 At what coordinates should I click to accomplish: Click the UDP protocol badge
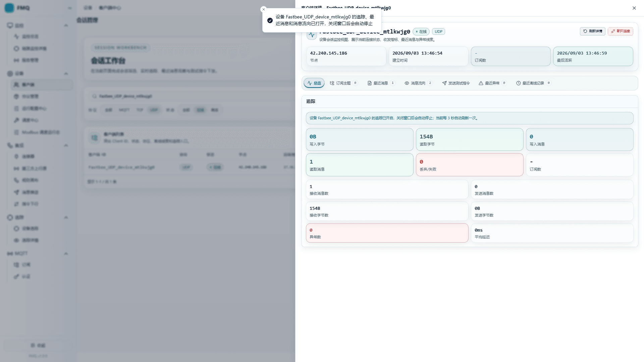pyautogui.click(x=439, y=32)
